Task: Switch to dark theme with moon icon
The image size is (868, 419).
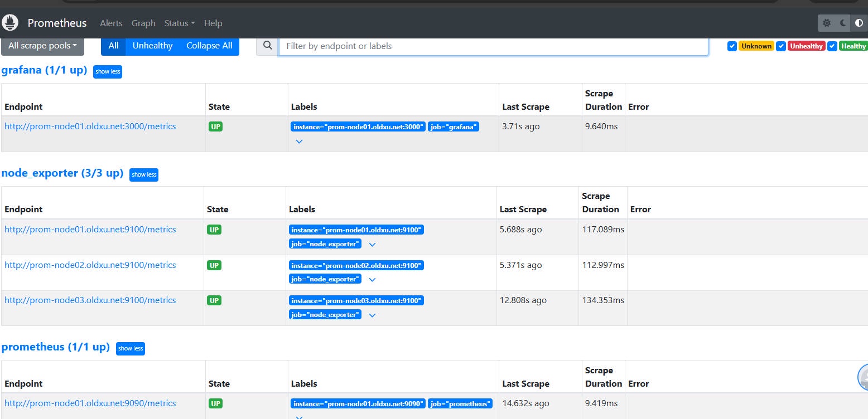Action: point(843,23)
